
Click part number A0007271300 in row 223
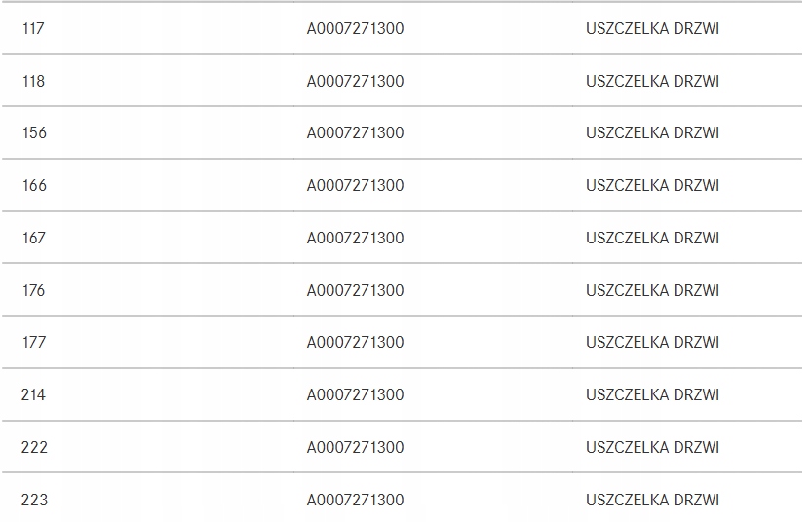pos(355,501)
